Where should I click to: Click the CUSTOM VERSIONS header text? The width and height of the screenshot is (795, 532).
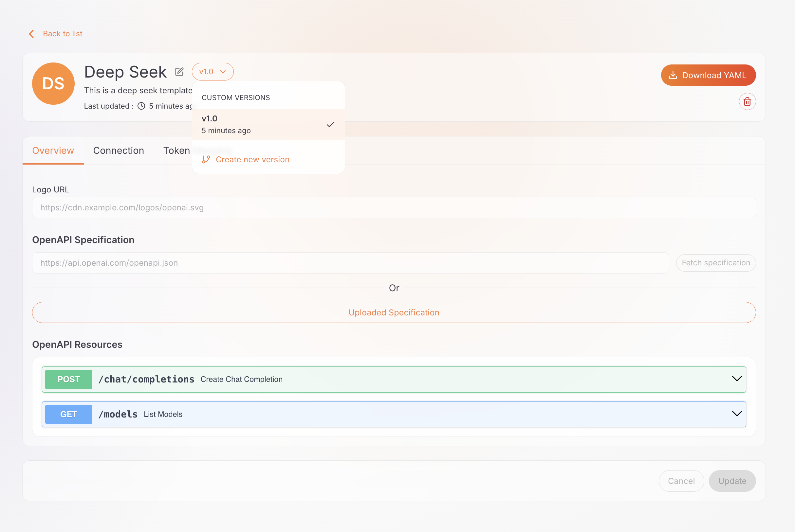(235, 98)
